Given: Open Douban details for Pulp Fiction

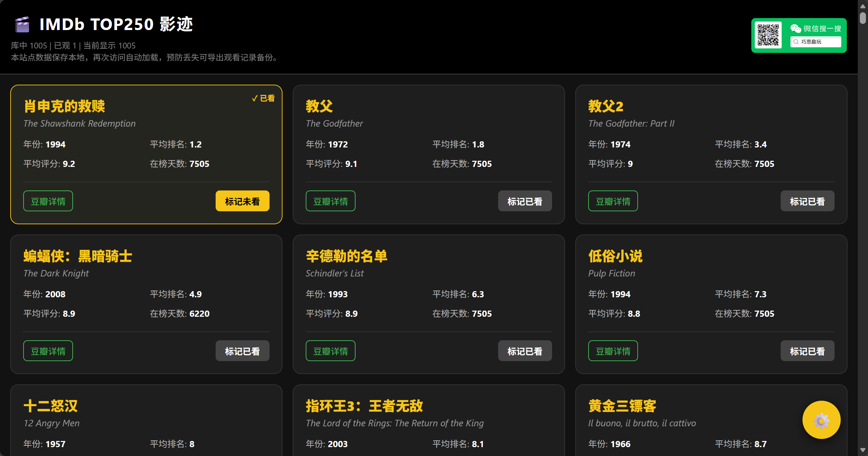Looking at the screenshot, I should click(x=613, y=351).
